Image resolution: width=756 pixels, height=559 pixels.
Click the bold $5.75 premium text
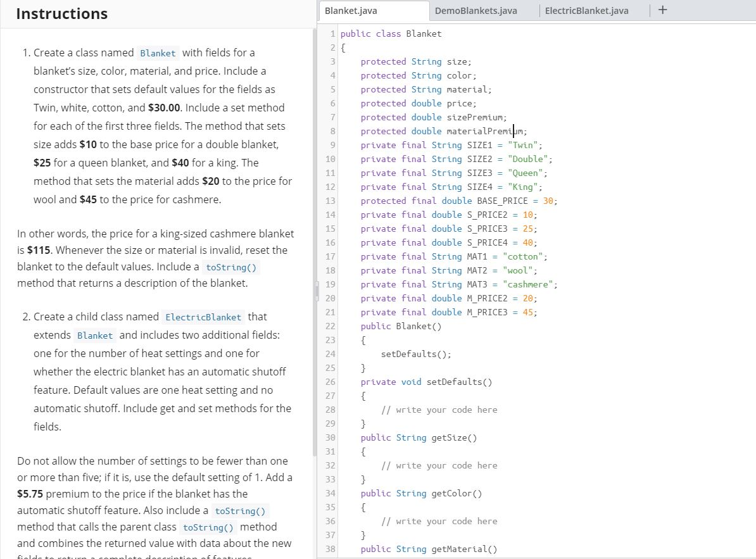point(30,494)
